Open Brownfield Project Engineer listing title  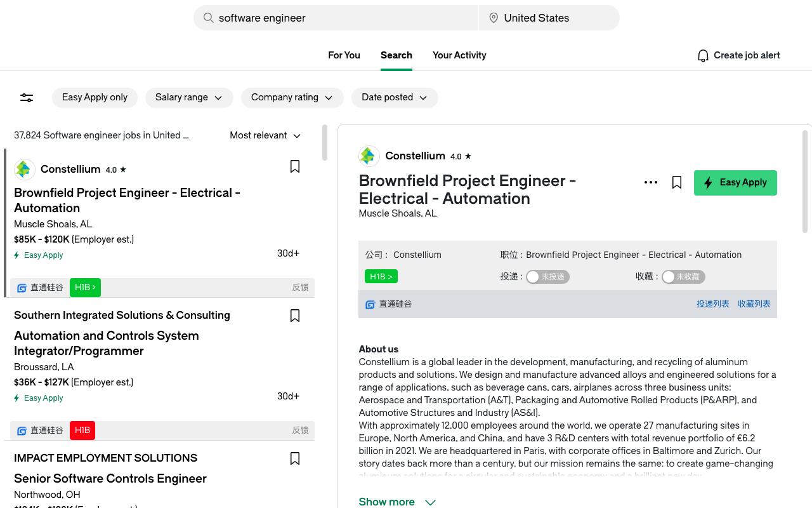127,201
